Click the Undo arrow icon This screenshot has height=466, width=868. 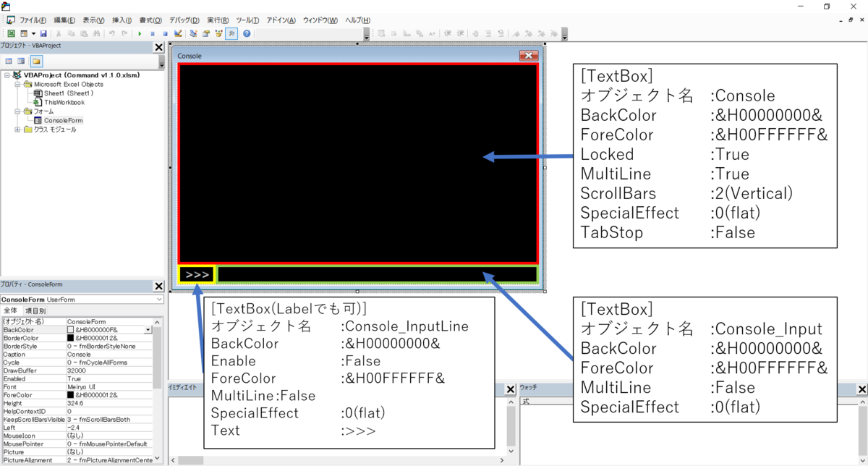coord(111,33)
